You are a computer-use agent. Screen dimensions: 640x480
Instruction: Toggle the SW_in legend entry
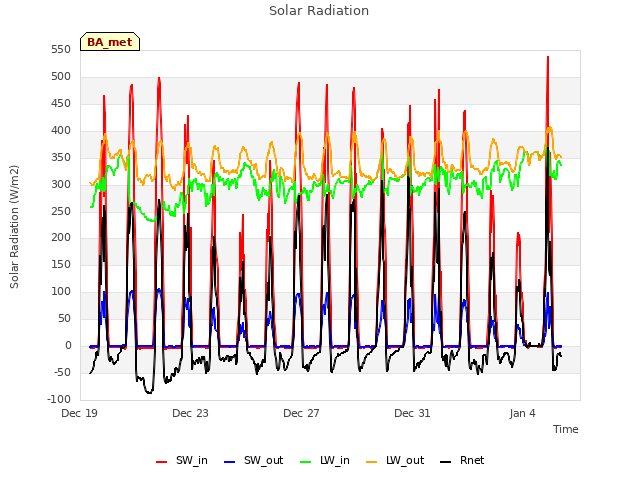click(182, 460)
